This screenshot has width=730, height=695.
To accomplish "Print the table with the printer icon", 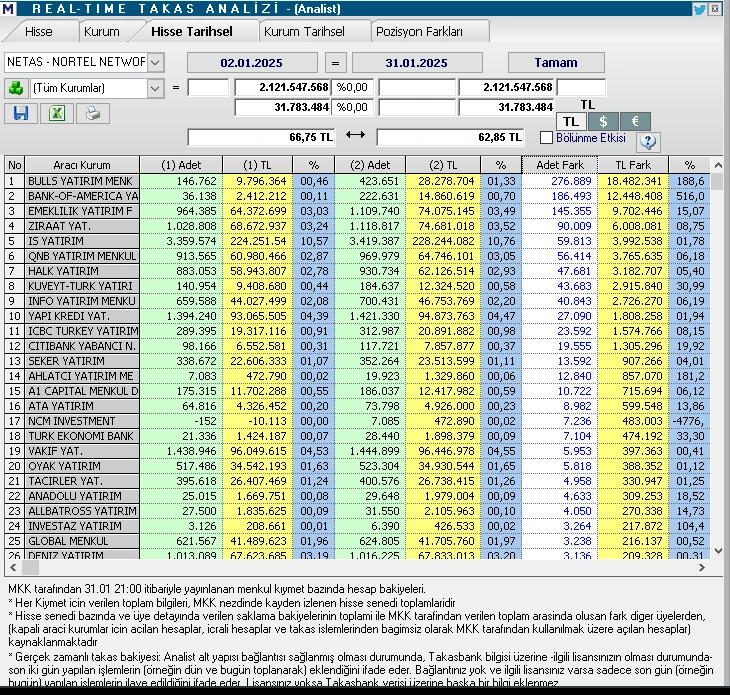I will [93, 113].
